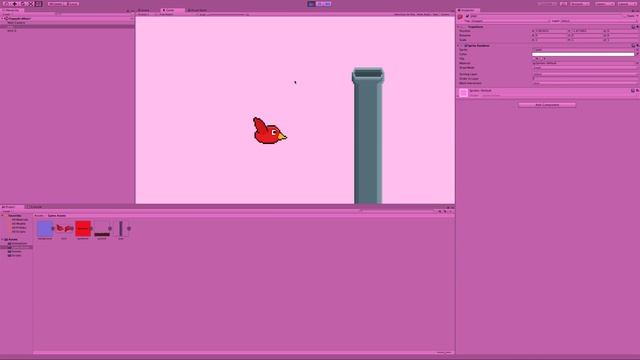Viewport: 640px width, 360px height.
Task: Switch to the Scene tab
Action: (x=144, y=10)
